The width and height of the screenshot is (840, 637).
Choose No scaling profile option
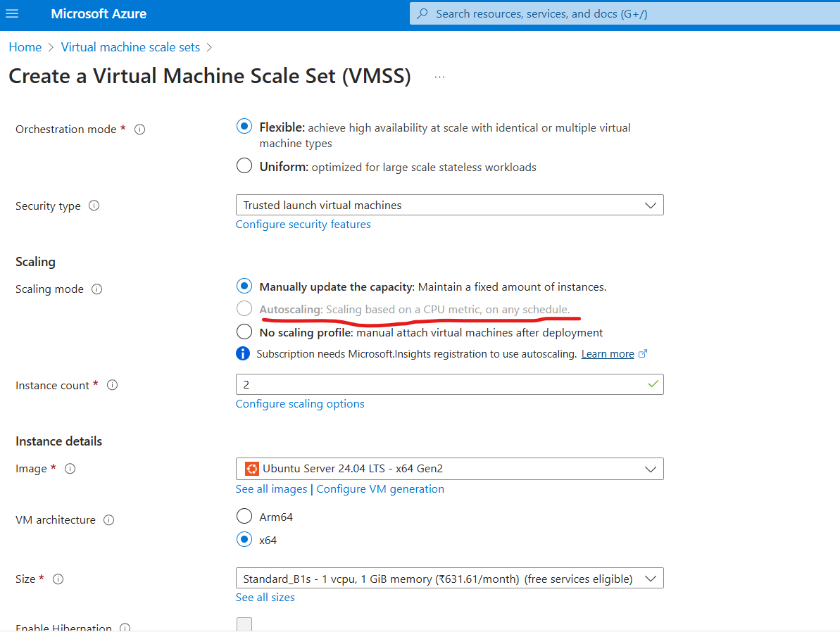244,332
